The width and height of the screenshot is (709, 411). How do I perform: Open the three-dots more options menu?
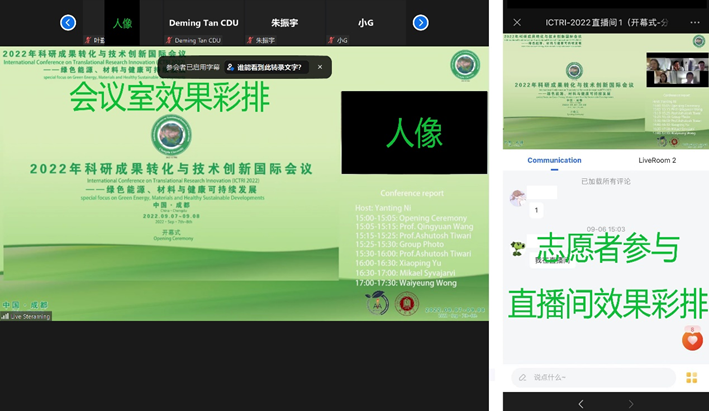(x=694, y=22)
